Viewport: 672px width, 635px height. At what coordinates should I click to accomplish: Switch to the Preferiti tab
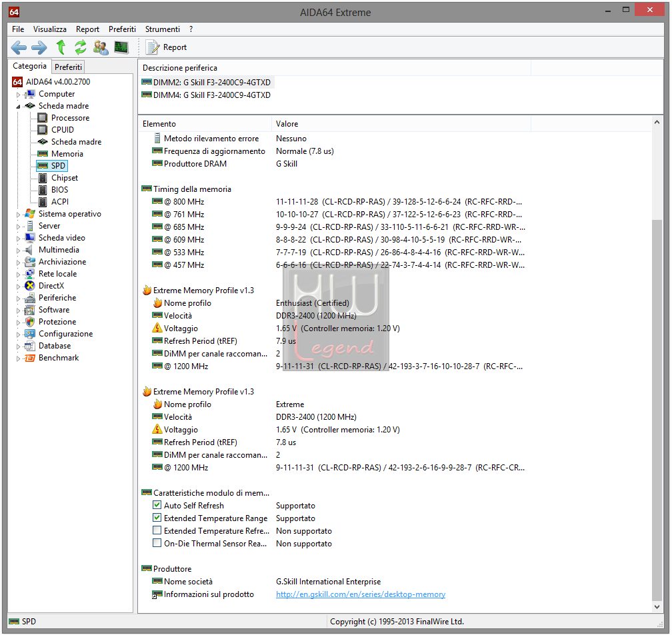tap(68, 67)
